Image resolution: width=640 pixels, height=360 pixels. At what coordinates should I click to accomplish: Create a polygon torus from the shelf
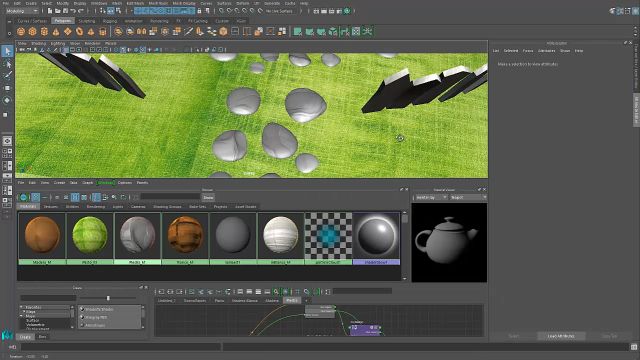click(x=79, y=31)
